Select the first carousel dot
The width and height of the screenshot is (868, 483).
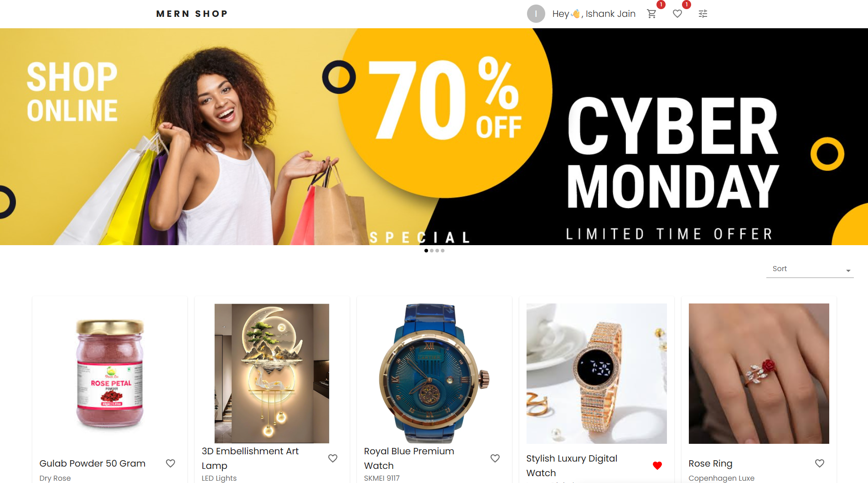pos(426,251)
